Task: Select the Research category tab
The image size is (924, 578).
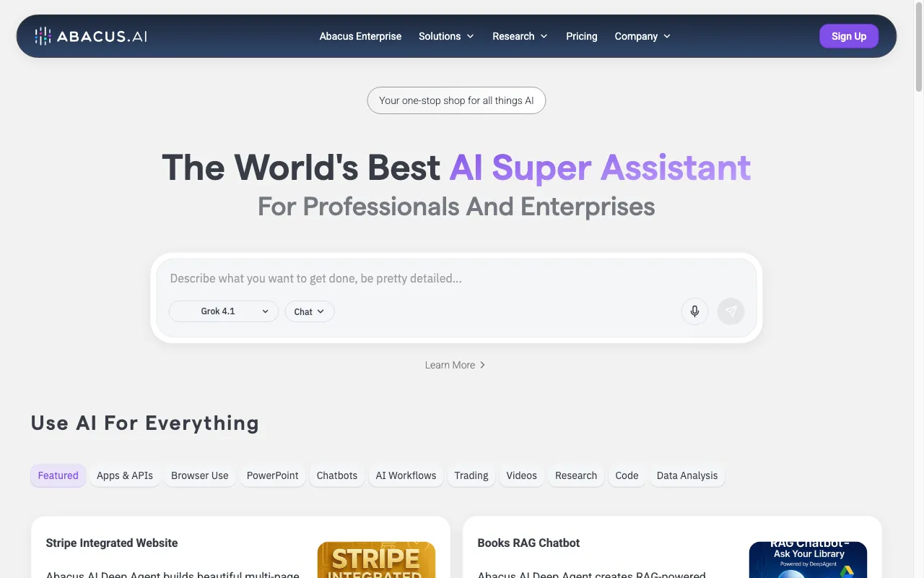Action: (576, 475)
